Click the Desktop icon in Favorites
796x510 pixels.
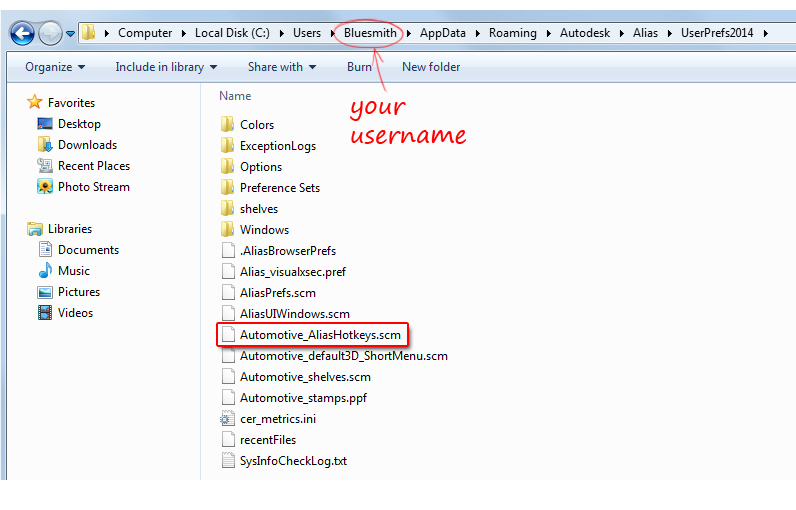45,124
